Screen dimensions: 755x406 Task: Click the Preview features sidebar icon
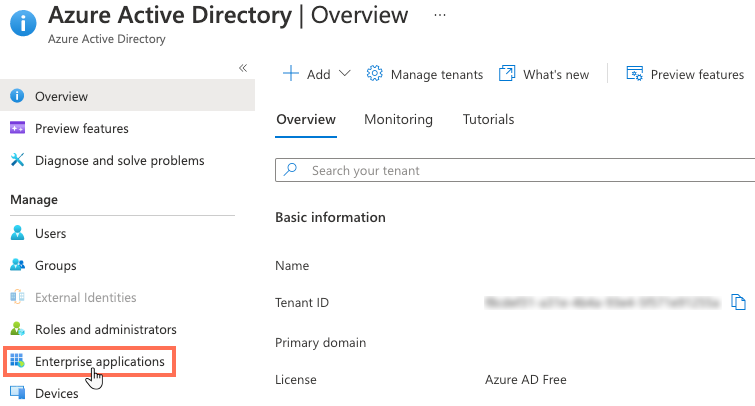tap(17, 128)
